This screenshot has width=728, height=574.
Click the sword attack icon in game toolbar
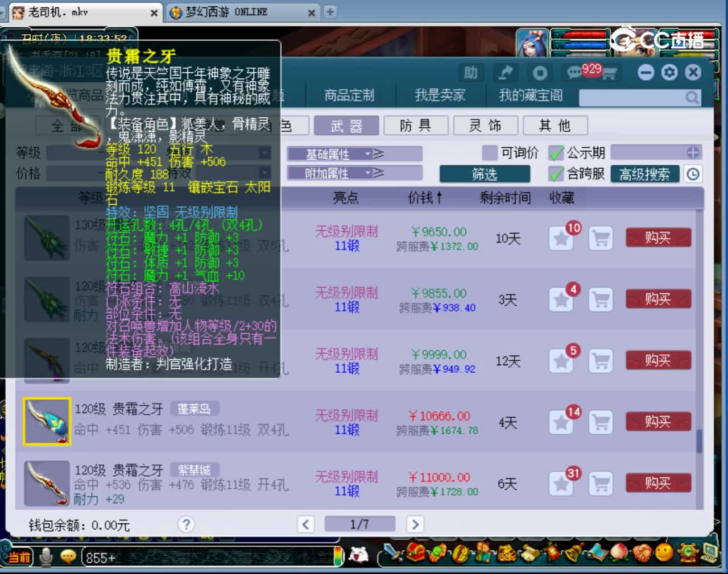tap(394, 553)
